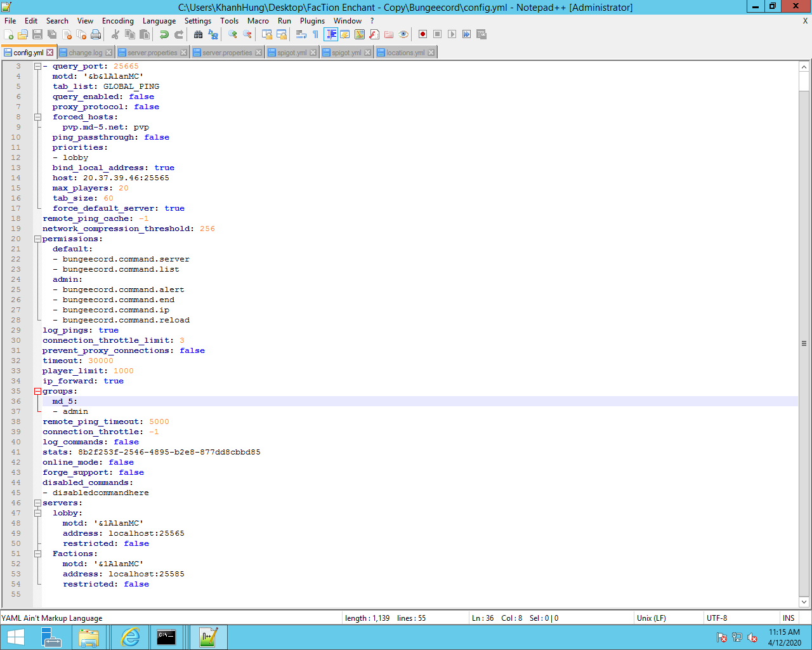
Task: Click the Print toolbar icon
Action: [96, 34]
